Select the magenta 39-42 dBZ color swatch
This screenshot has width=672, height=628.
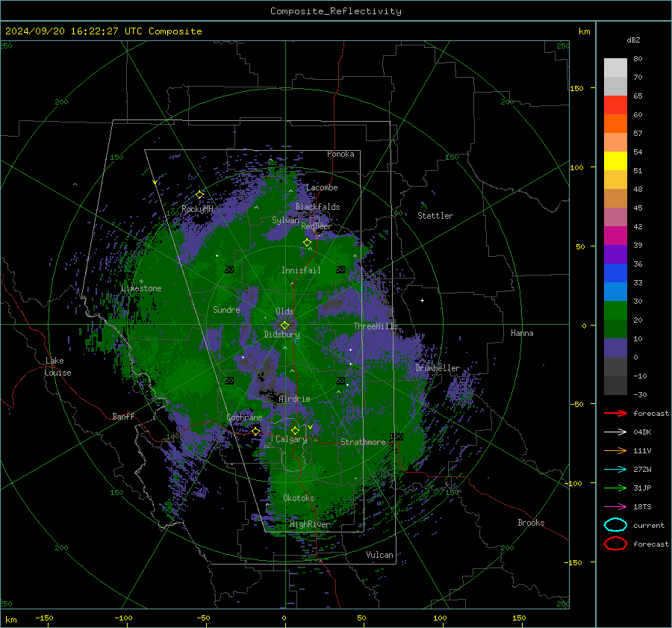pyautogui.click(x=615, y=236)
